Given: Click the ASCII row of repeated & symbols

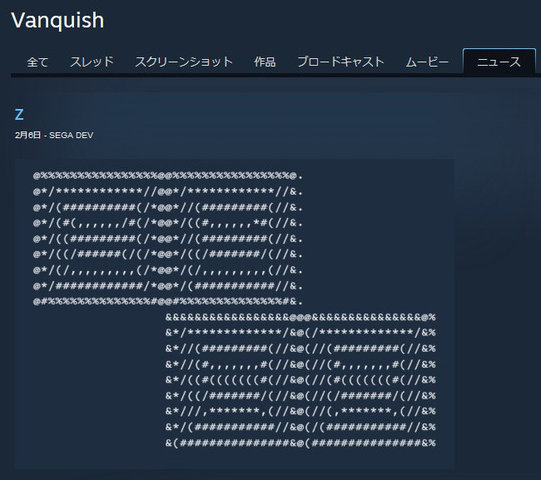Looking at the screenshot, I should click(x=301, y=317).
